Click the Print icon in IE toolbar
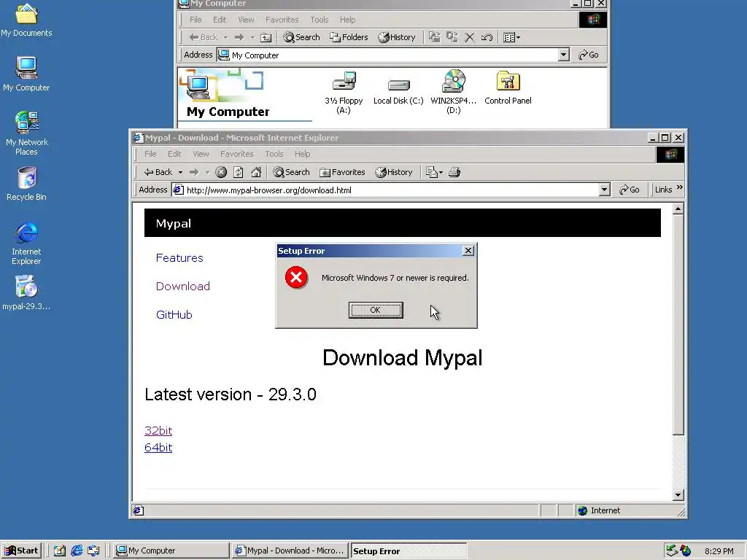 coord(454,172)
